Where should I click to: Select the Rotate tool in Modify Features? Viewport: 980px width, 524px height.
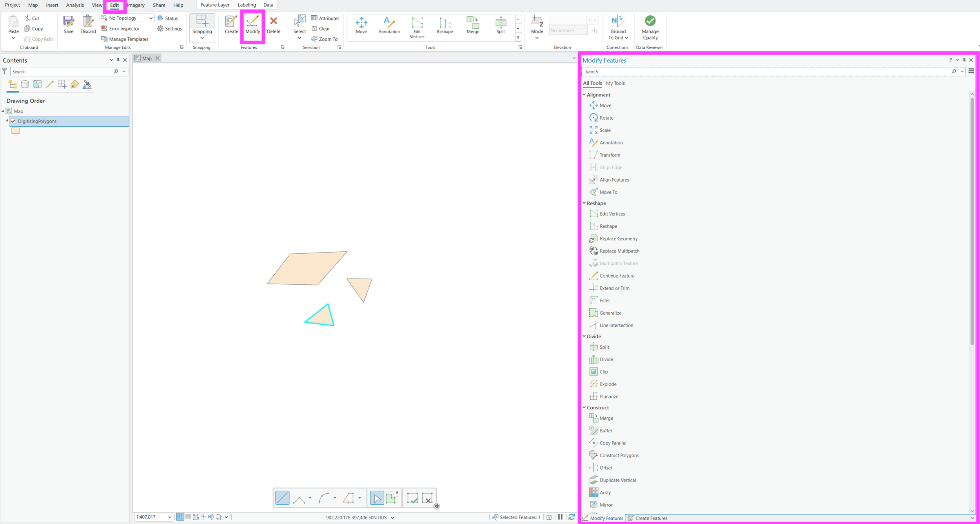click(606, 118)
